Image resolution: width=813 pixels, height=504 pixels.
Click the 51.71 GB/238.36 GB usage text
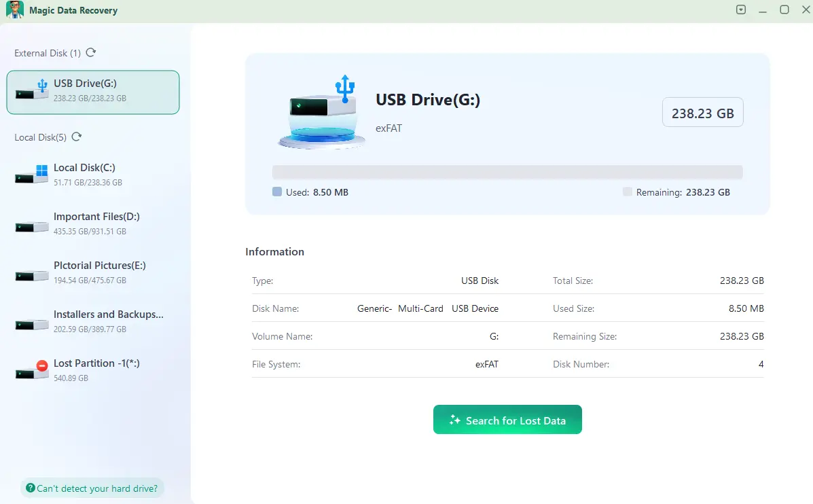pos(88,183)
